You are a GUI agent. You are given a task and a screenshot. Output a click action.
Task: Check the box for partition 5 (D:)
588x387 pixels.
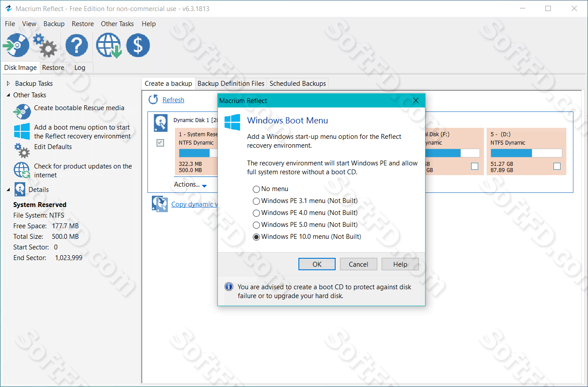click(x=557, y=166)
